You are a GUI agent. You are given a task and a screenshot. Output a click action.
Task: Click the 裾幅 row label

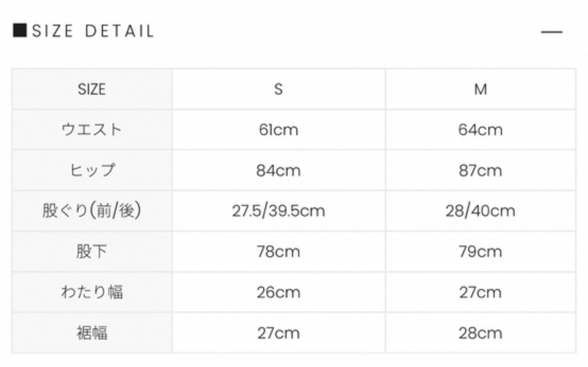click(x=92, y=332)
